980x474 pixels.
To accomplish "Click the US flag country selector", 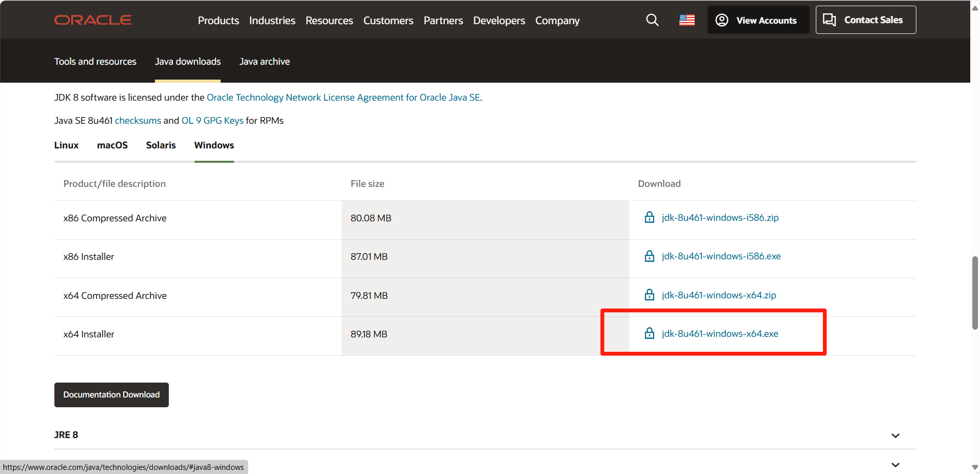I will click(x=687, y=20).
